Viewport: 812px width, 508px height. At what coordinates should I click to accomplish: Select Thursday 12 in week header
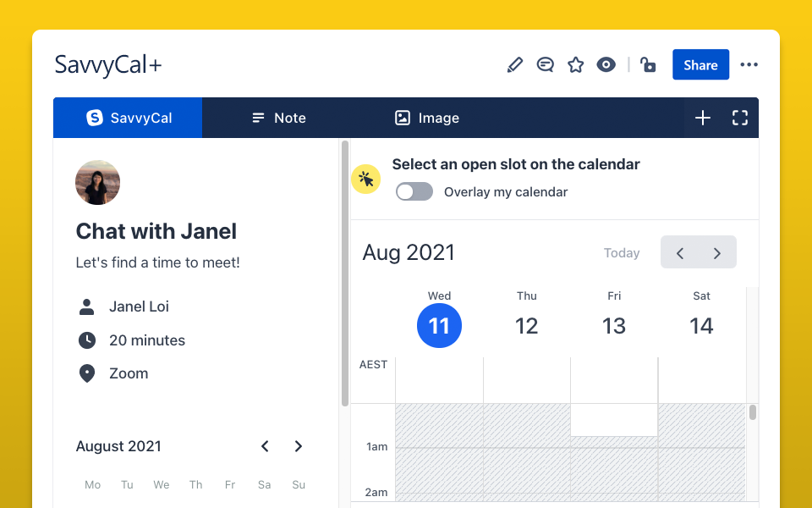(527, 325)
